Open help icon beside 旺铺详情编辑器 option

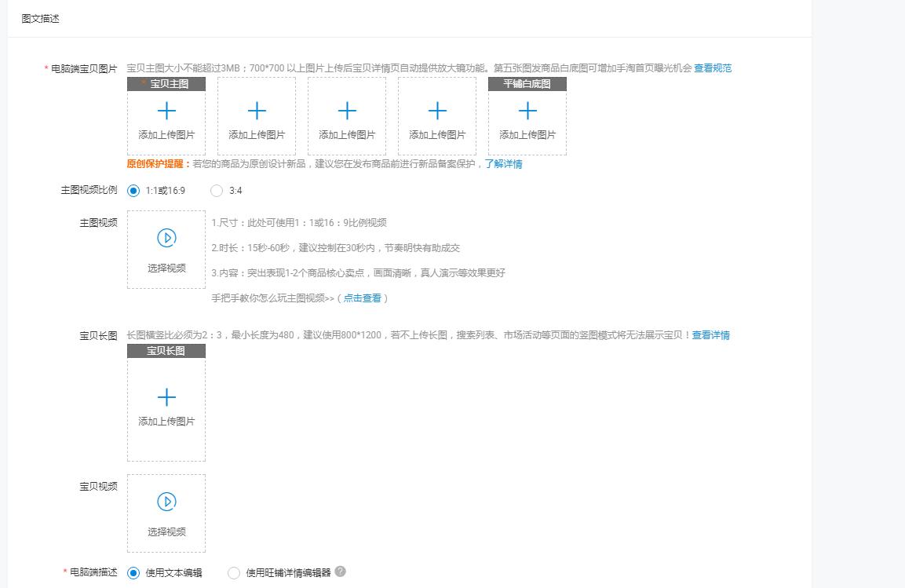(x=340, y=572)
